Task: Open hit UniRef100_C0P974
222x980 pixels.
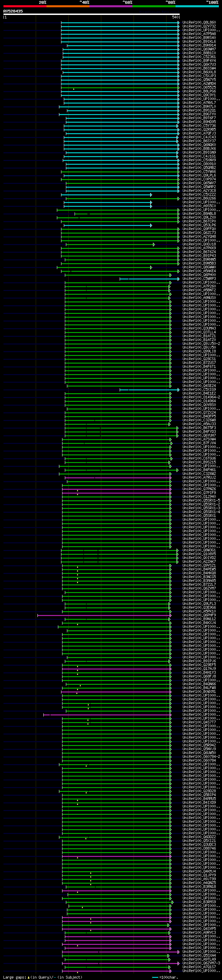Action: (x=199, y=179)
